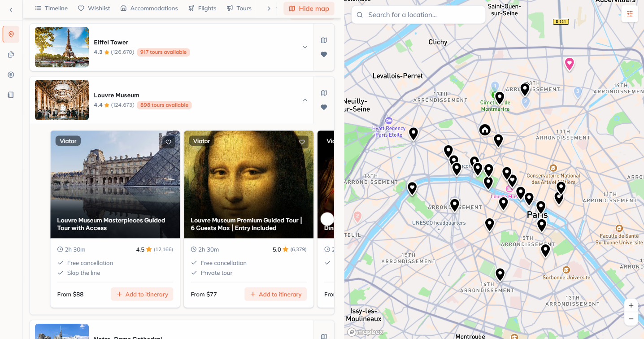Open the 898 tours available badge

tap(164, 105)
